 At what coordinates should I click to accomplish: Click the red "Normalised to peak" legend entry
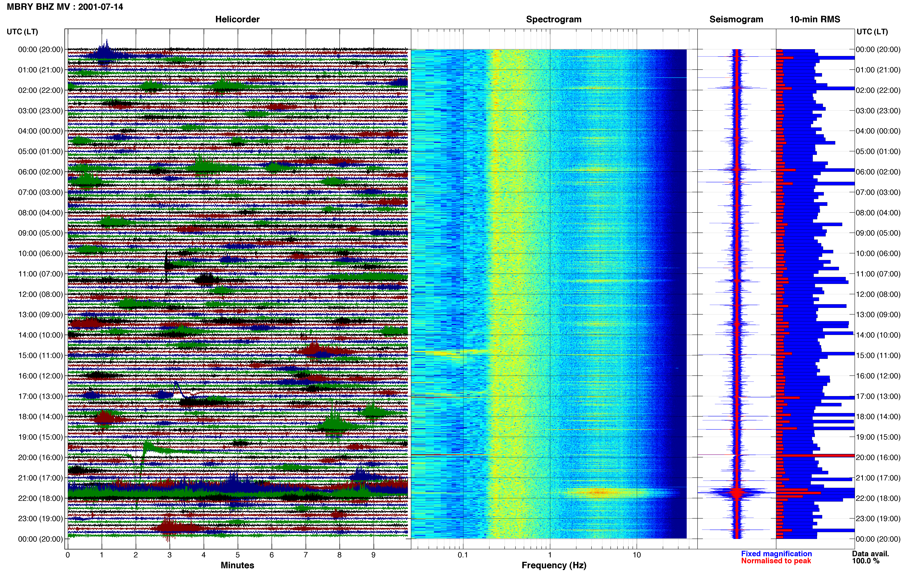pos(776,561)
